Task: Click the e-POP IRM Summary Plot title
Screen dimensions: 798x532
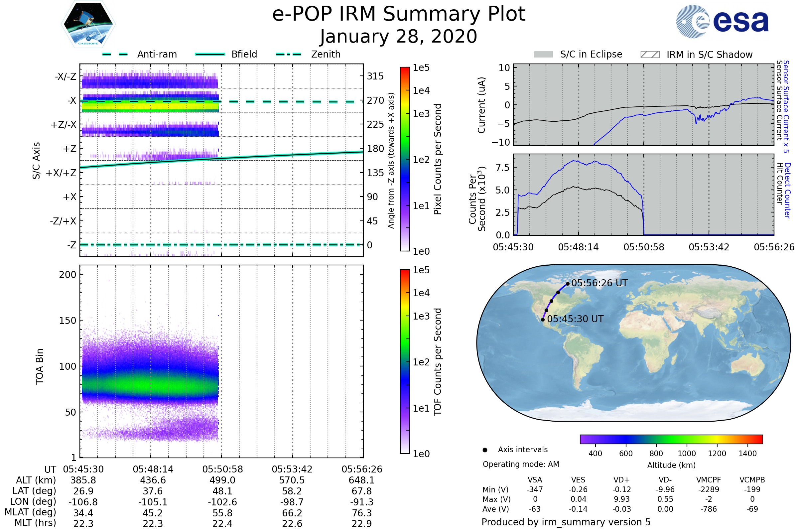Action: point(399,14)
